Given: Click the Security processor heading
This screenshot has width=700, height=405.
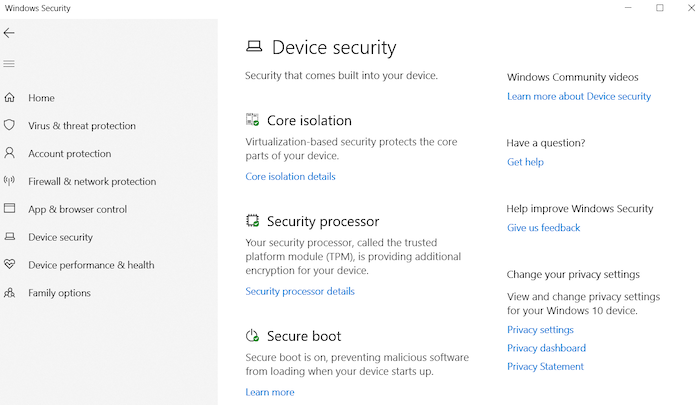Looking at the screenshot, I should [323, 221].
